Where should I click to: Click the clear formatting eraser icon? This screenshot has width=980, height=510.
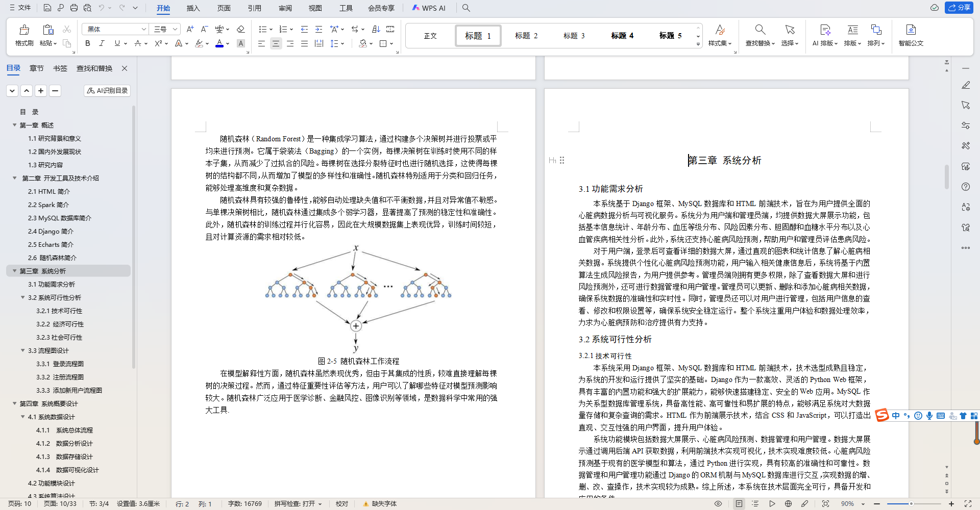(241, 29)
